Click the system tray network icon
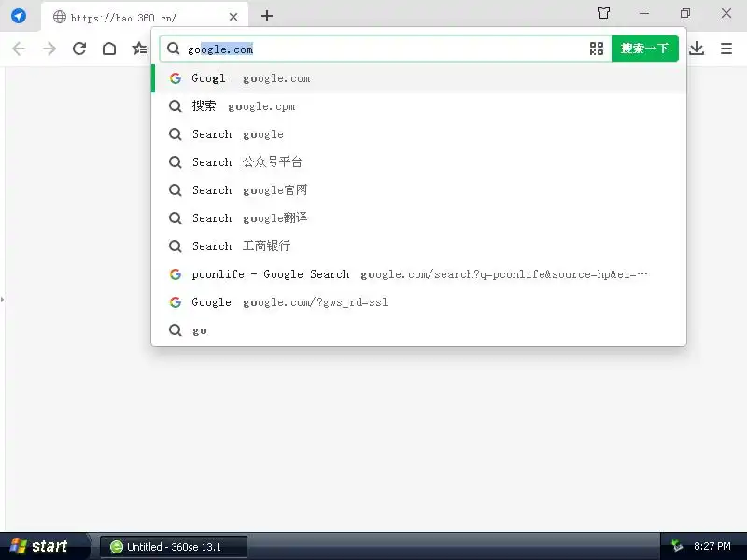 tap(676, 546)
